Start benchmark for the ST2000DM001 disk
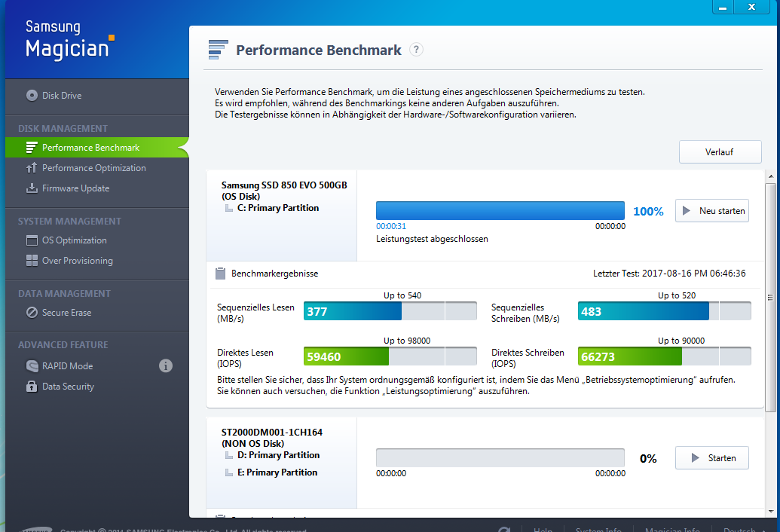 tap(712, 458)
